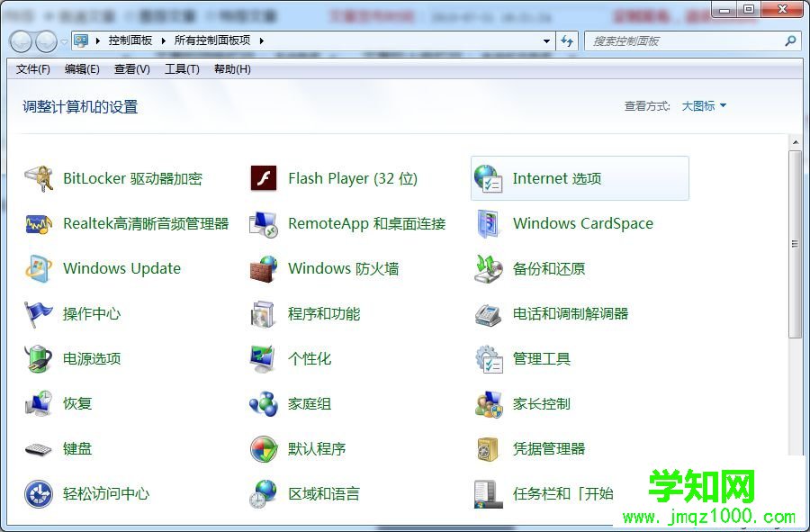Open the 编辑(E) menu

tap(82, 69)
